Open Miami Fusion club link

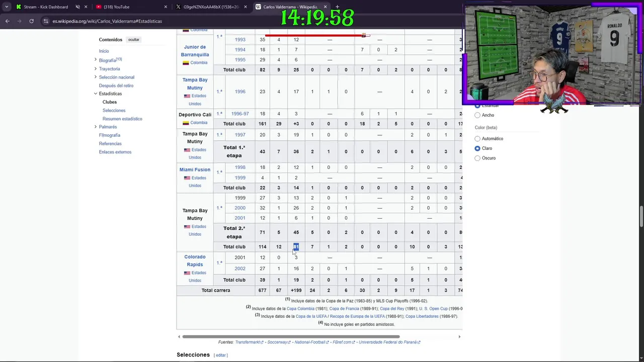tap(195, 170)
